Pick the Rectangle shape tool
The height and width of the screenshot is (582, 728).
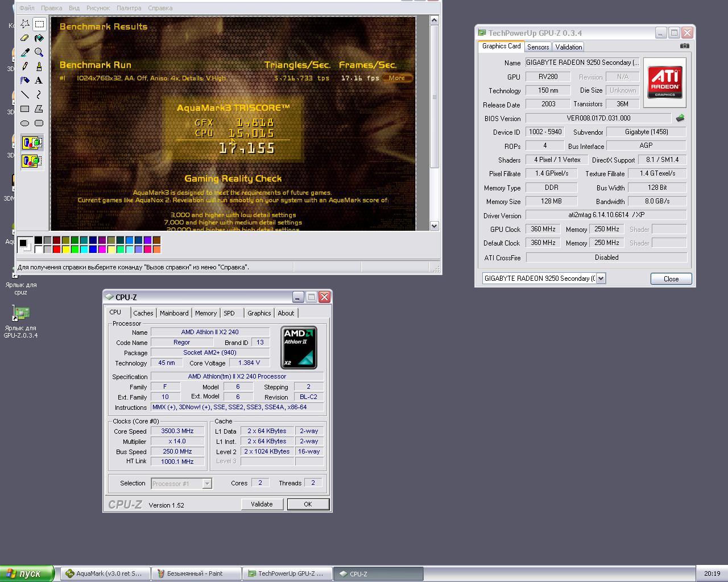point(25,109)
